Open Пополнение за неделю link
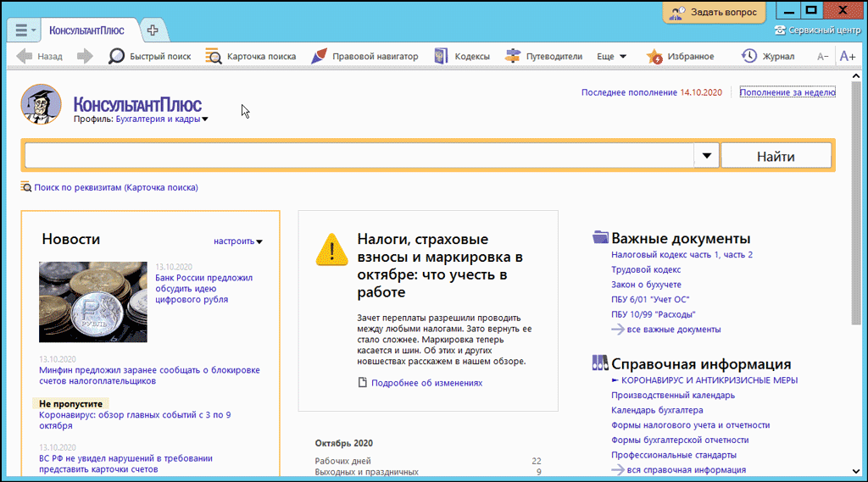868x482 pixels. click(x=787, y=92)
